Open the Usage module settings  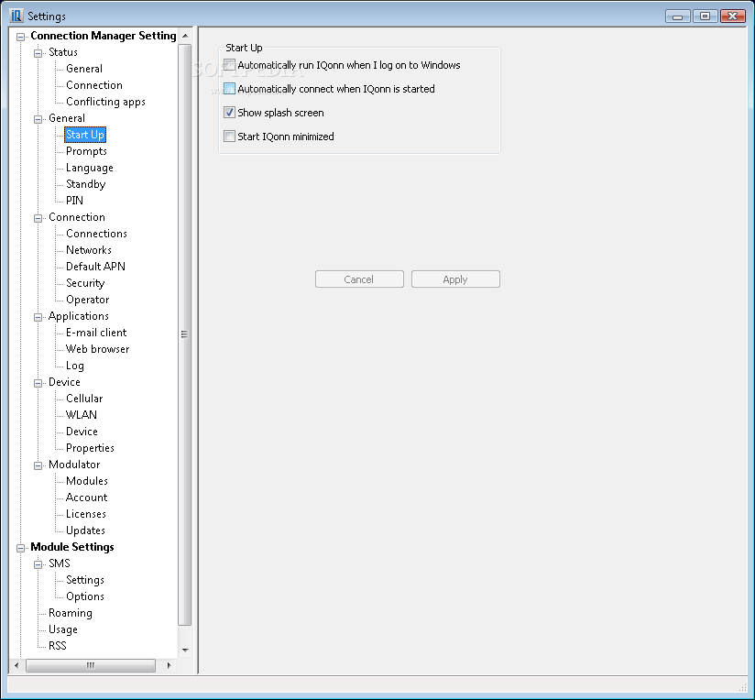(63, 629)
